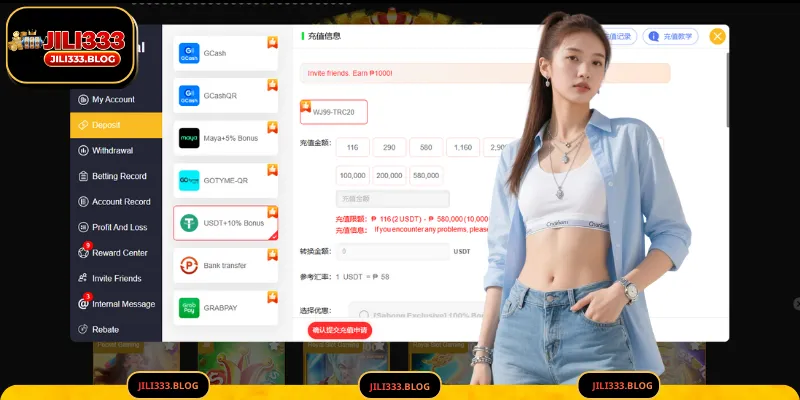Screen dimensions: 800x400
Task: Select the 580,000 amount preset
Action: click(x=426, y=176)
